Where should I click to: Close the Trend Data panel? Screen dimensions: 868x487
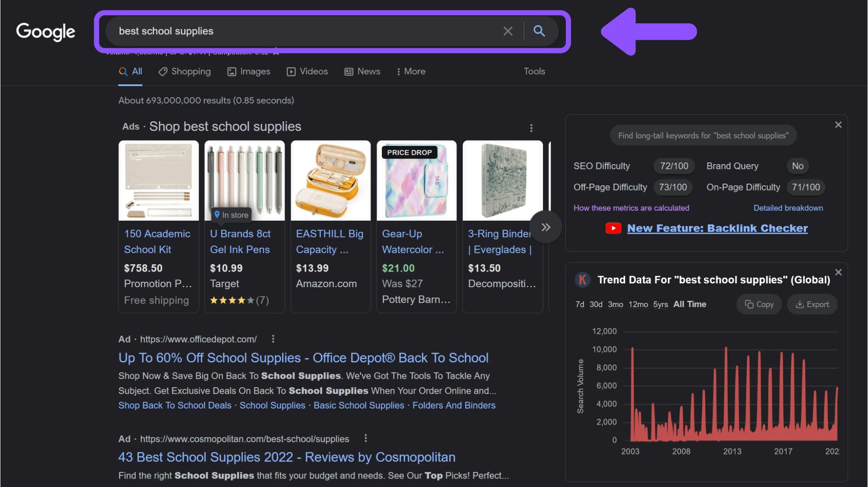pyautogui.click(x=838, y=272)
